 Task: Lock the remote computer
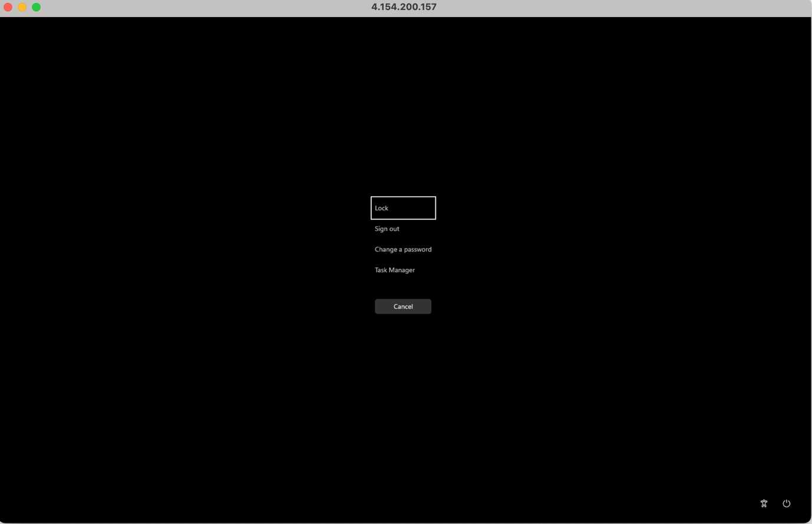click(403, 208)
